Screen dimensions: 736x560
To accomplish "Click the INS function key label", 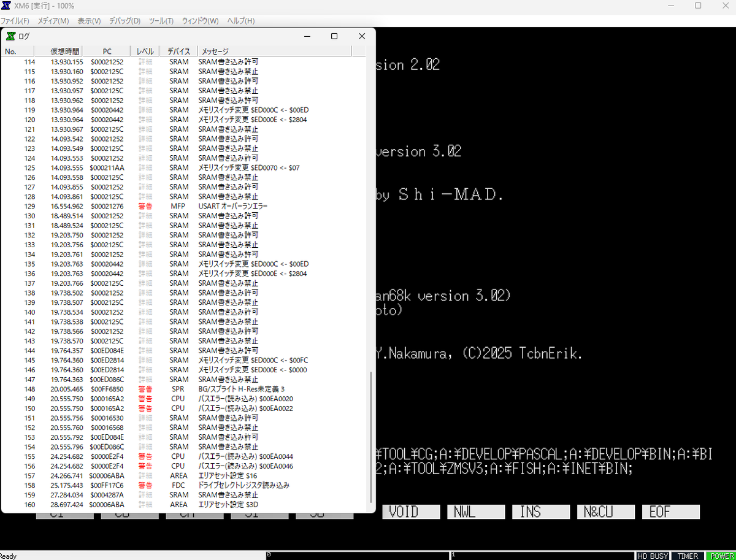I will 541,512.
